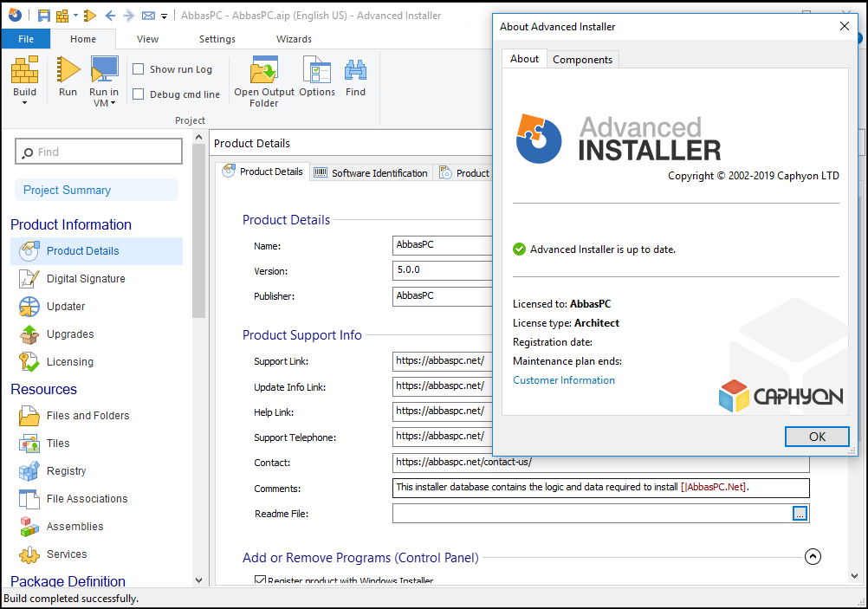Select the Software Identification tab
This screenshot has width=868, height=609.
click(371, 172)
